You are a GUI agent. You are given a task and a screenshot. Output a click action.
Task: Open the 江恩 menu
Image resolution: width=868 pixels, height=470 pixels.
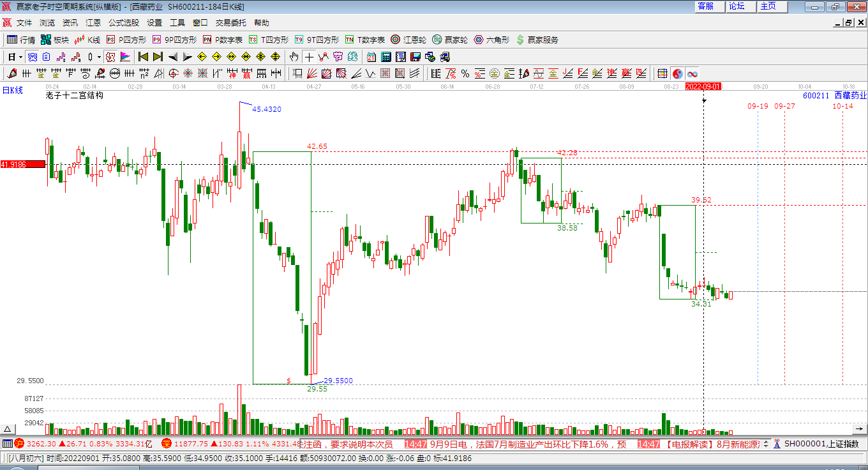click(x=93, y=22)
